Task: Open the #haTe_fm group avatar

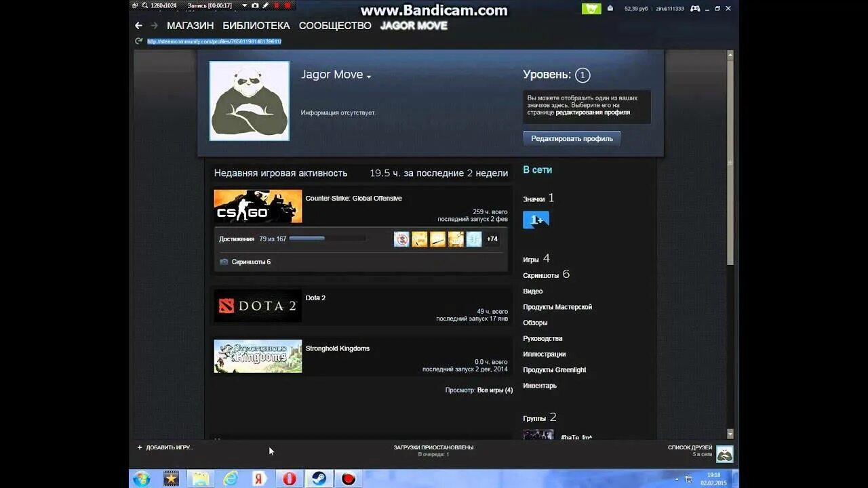Action: pos(538,434)
